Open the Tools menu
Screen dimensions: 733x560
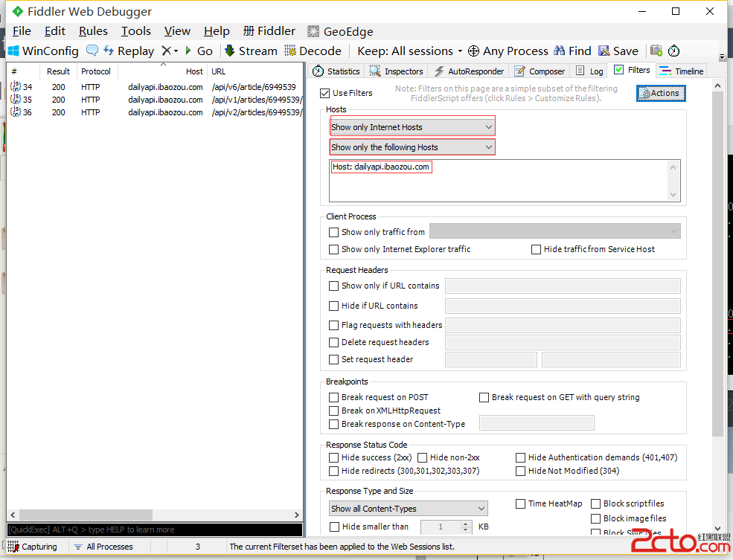136,31
